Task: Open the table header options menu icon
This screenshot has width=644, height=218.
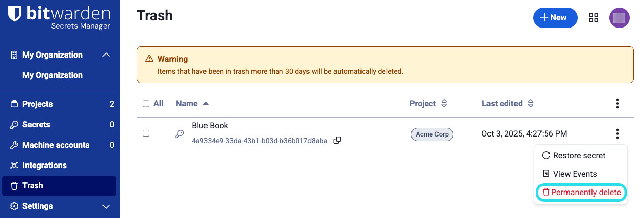Action: (x=617, y=104)
